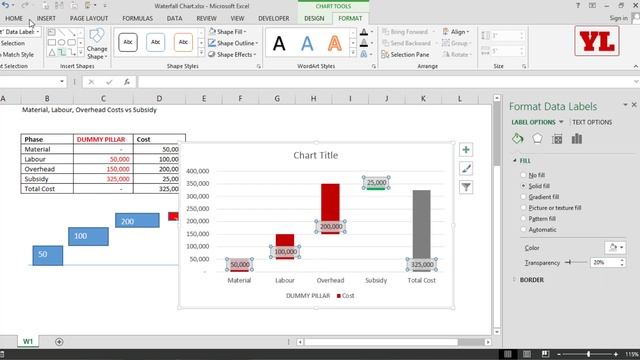Select column C header

103,98
